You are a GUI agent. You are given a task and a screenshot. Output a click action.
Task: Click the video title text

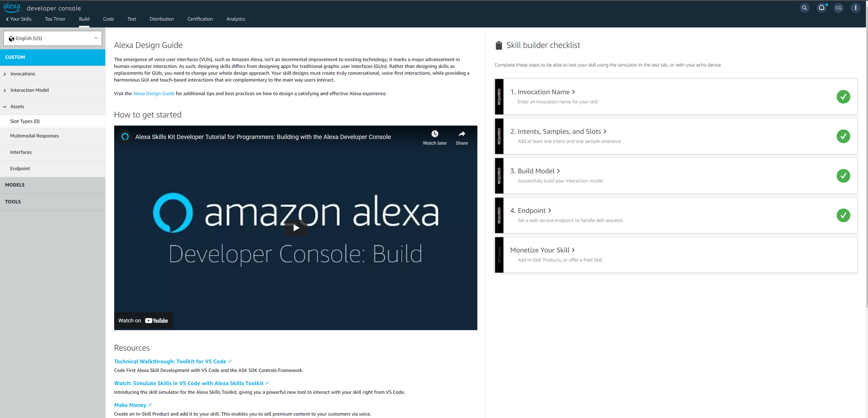pyautogui.click(x=263, y=137)
